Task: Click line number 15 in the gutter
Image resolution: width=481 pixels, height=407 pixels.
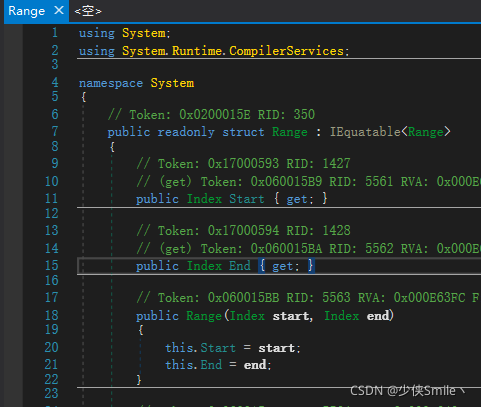Action: (x=51, y=266)
